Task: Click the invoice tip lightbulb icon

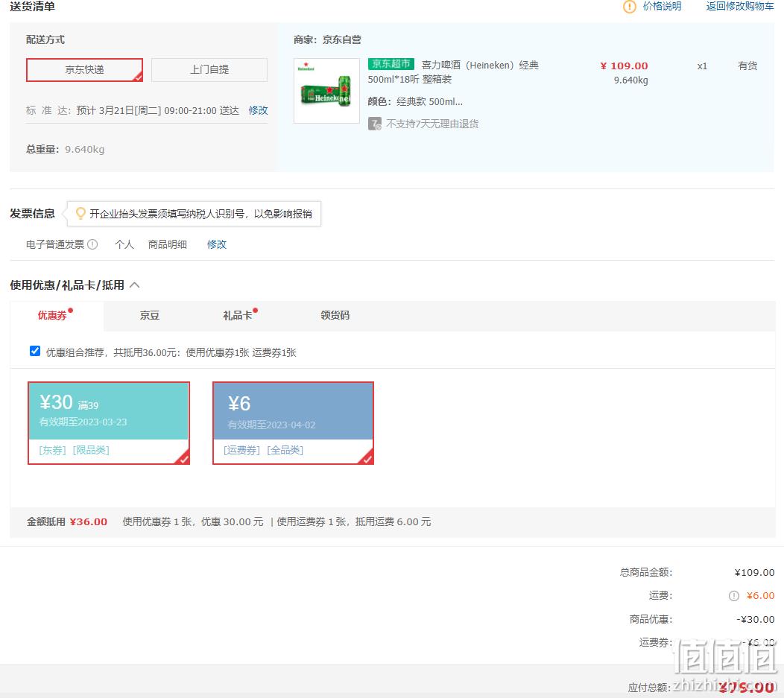Action: click(80, 213)
